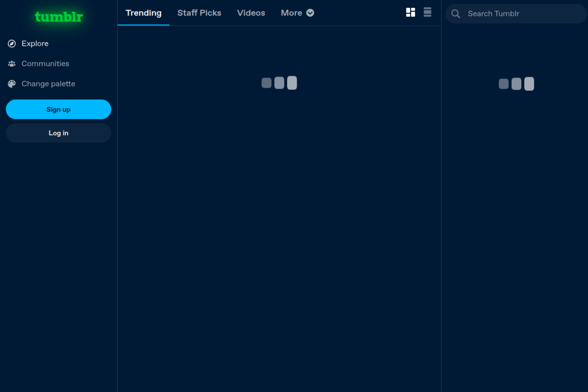Screen dimensions: 588x392
Task: Open the More tab menu label
Action: point(291,13)
